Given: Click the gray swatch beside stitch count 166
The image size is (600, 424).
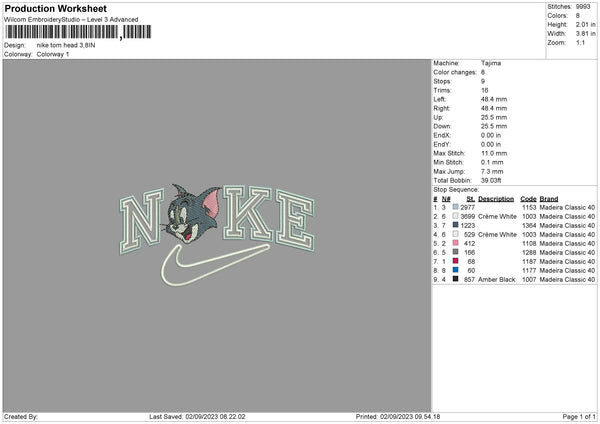Looking at the screenshot, I should 455,252.
